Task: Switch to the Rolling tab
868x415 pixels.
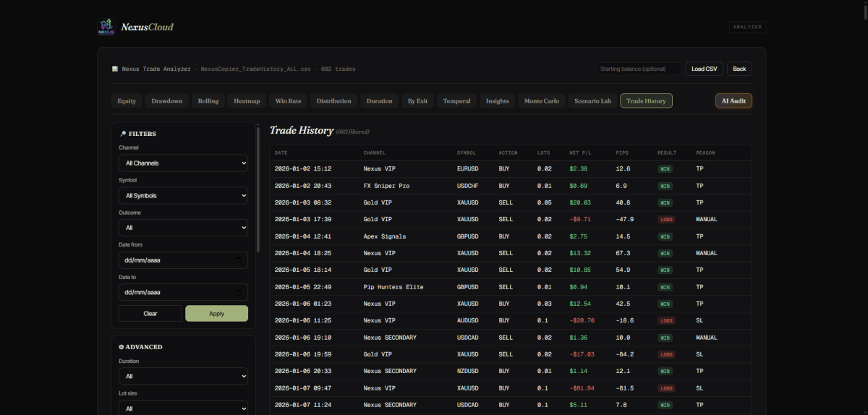Action: point(208,100)
